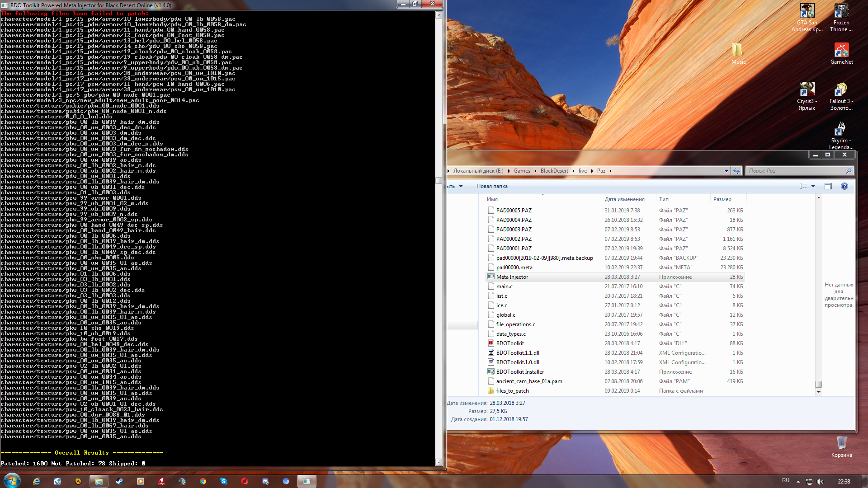The image size is (868, 488).
Task: Open the Opera browser taskbar icon
Action: 245,482
